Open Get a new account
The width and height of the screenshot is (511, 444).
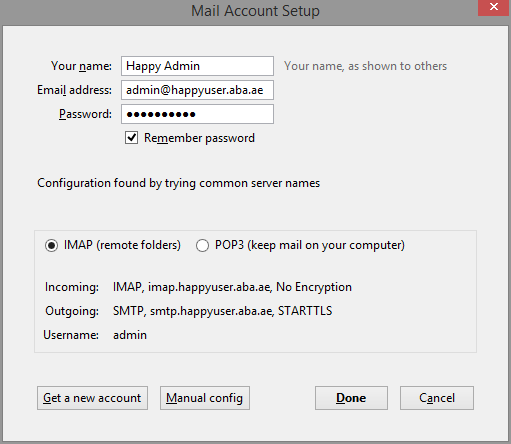coord(92,398)
